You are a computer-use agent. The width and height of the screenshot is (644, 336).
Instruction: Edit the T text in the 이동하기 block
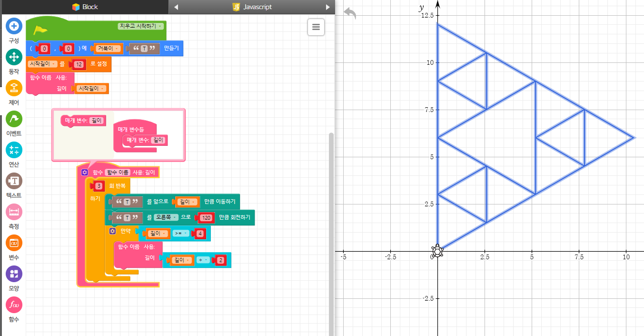tap(127, 202)
